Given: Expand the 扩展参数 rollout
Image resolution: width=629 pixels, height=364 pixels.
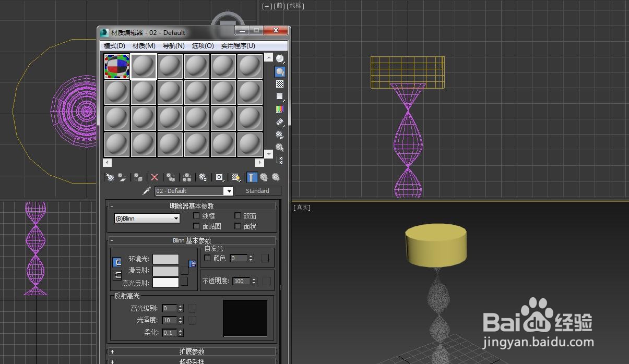Looking at the screenshot, I should click(x=192, y=351).
